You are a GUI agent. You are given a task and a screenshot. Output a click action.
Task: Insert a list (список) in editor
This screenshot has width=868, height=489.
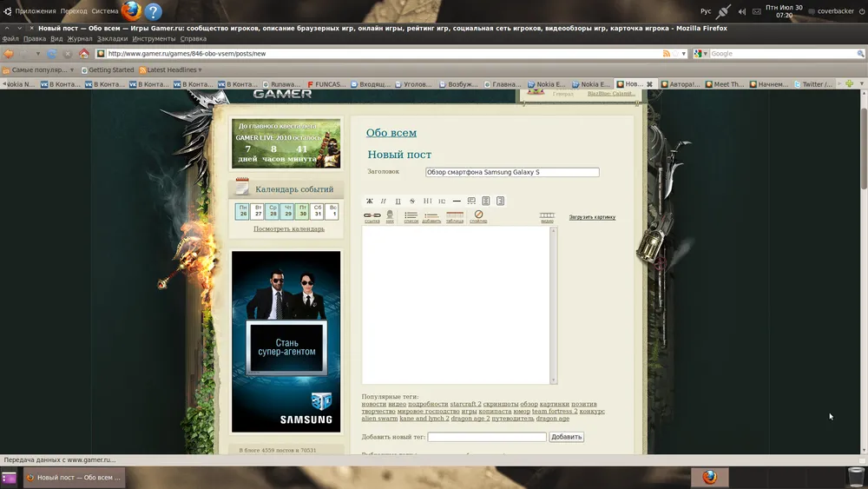click(x=411, y=216)
